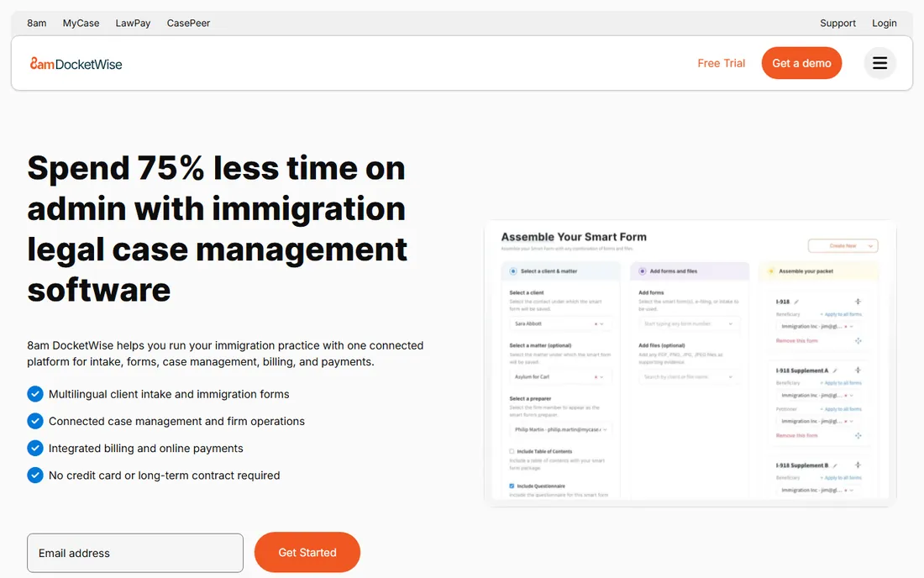924x578 pixels.
Task: Clear the Sara Abbott client selection x
Action: tap(596, 323)
